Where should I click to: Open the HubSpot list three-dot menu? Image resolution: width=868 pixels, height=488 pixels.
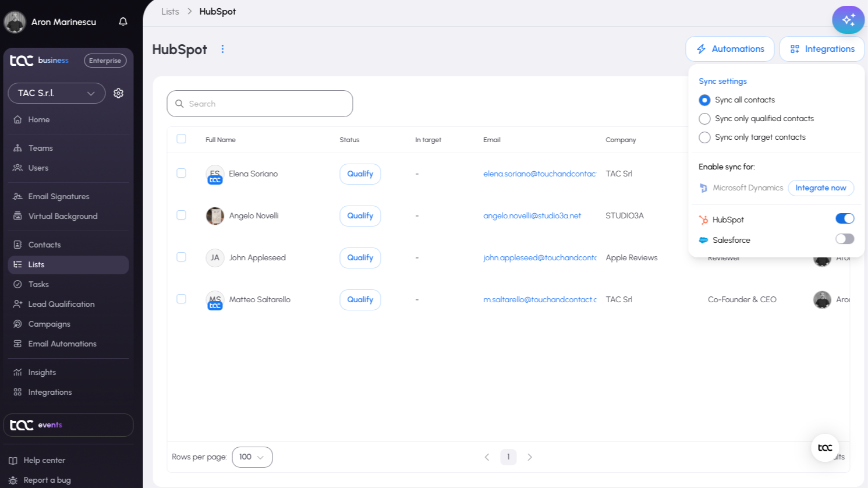222,49
